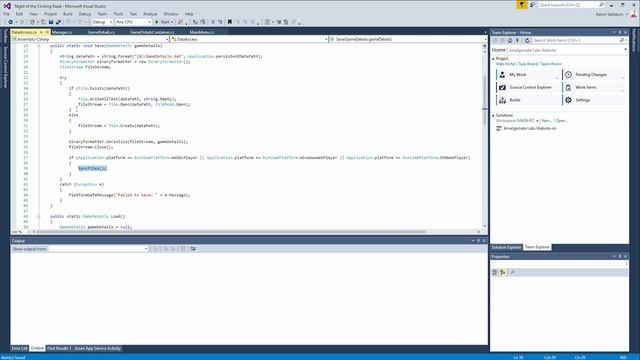Click the Home icon in Team Explorer

(x=510, y=40)
